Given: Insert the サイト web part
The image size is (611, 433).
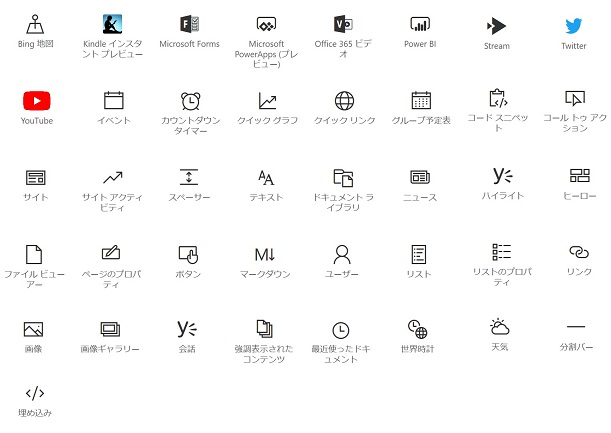Looking at the screenshot, I should click(x=35, y=178).
